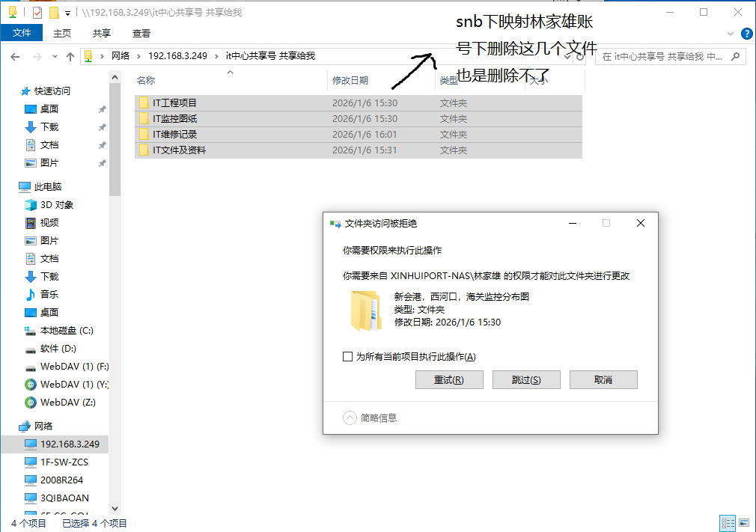Switch to details view layout icon

click(x=728, y=523)
